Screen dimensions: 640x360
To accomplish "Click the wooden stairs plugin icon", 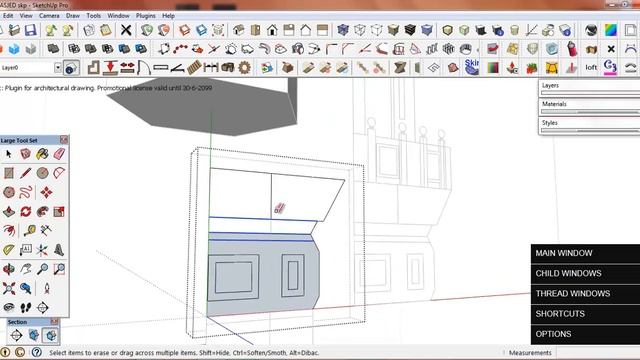I will (194, 67).
